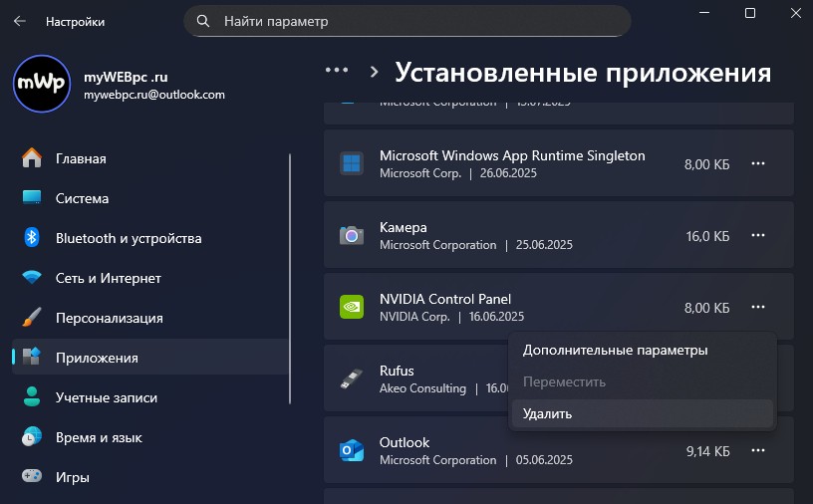
Task: Click the Rufus app name
Action: [397, 371]
